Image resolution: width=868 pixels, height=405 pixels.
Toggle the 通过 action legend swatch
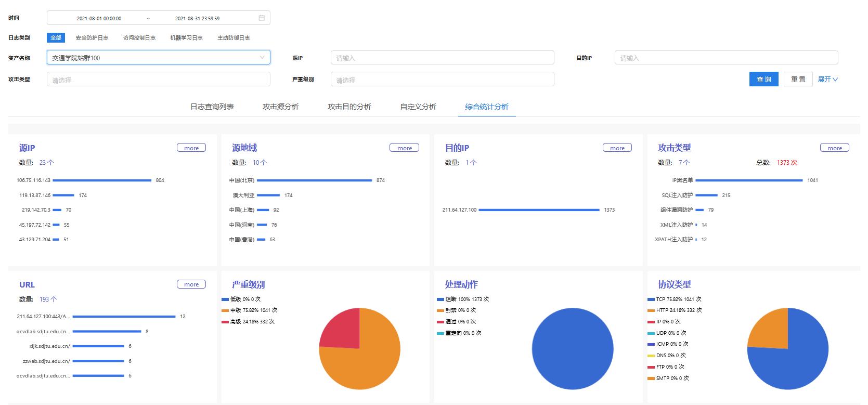441,322
